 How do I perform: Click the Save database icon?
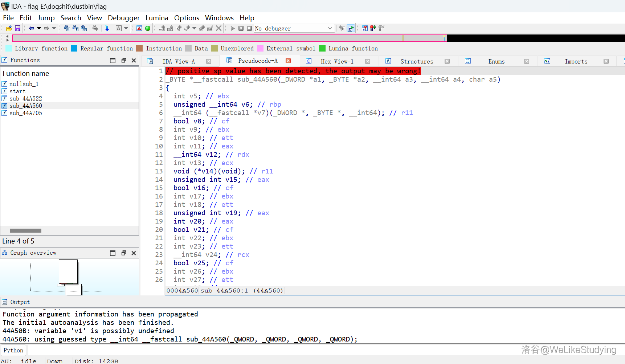point(17,28)
